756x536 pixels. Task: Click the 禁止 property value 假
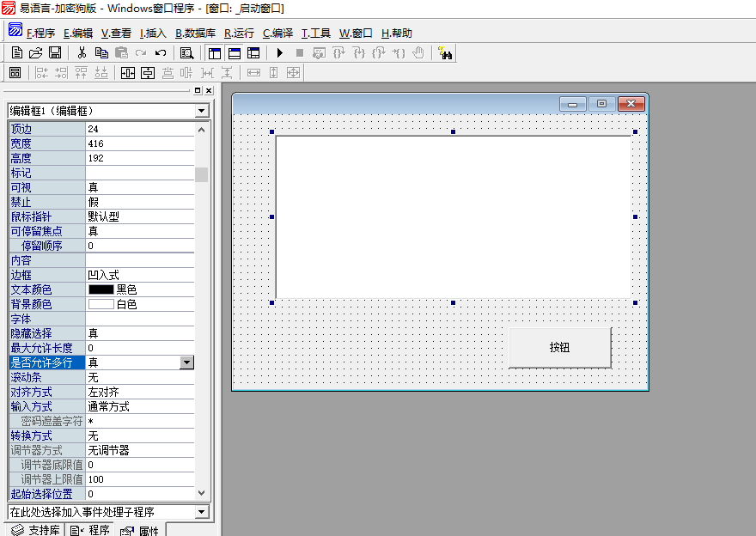(x=140, y=202)
